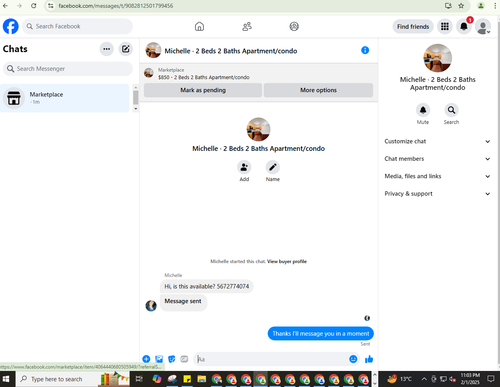This screenshot has width=500, height=387.
Task: Choose a GIF icon
Action: pyautogui.click(x=184, y=359)
